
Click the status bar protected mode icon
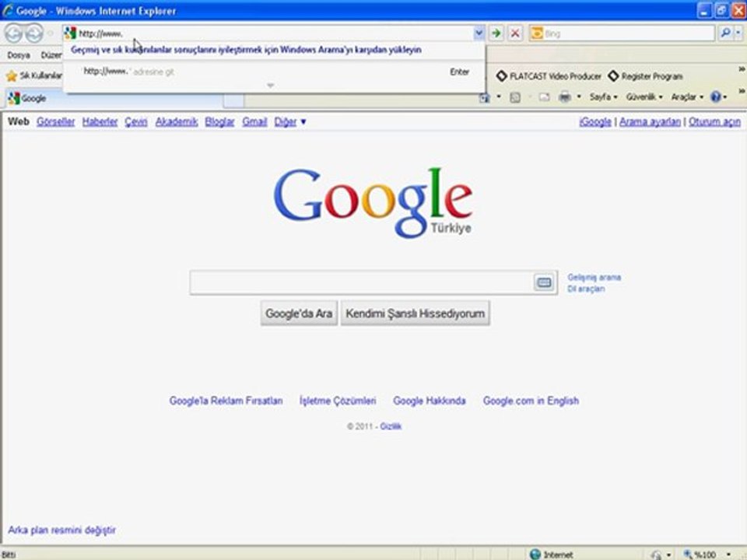[x=657, y=555]
